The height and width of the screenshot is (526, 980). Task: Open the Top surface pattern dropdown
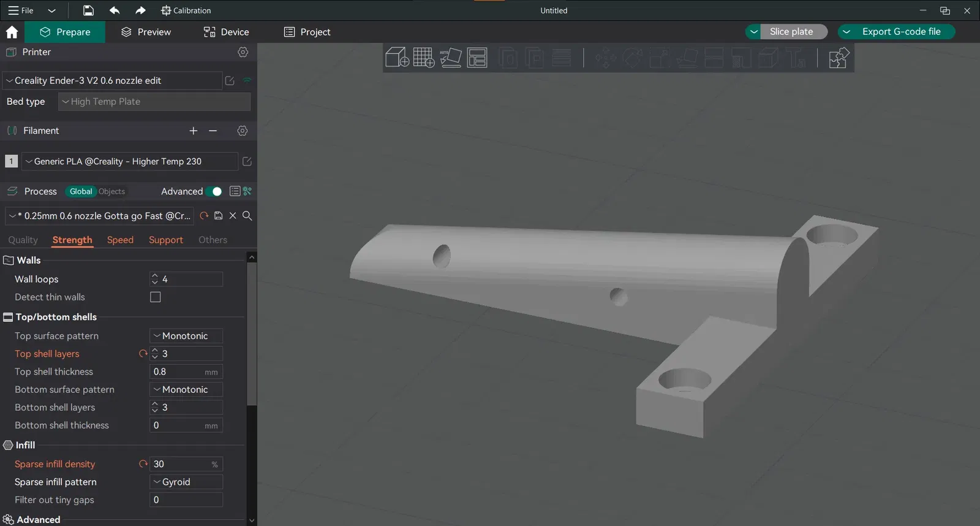coord(186,336)
